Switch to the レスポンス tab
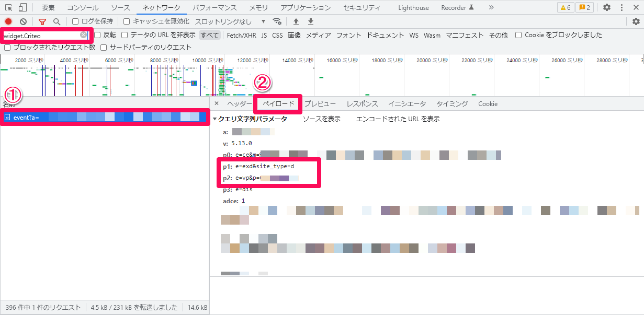644x315 pixels. pyautogui.click(x=362, y=104)
